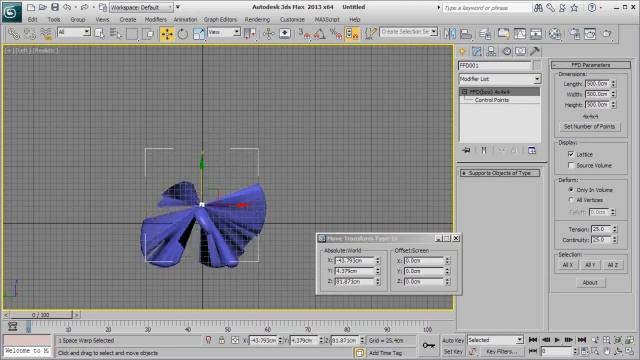The height and width of the screenshot is (360, 640).
Task: Click the Configure Modifier Sets icon
Action: (x=531, y=150)
